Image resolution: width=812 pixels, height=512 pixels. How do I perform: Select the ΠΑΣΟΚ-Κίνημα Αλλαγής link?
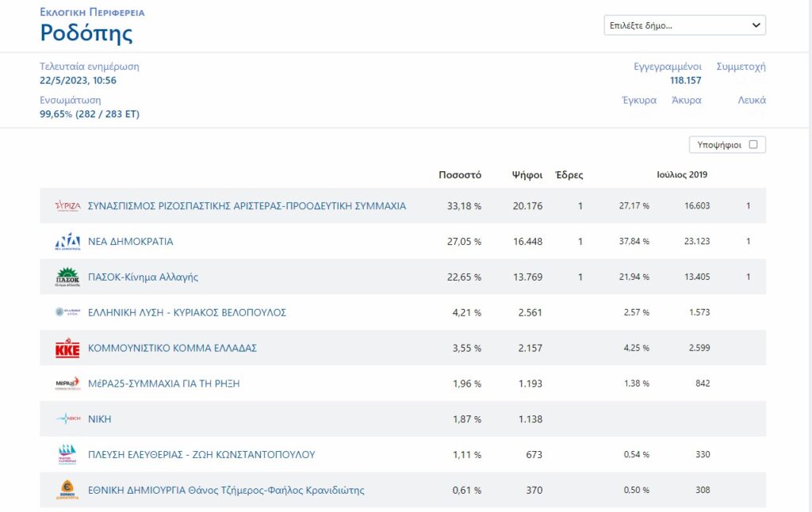(143, 277)
